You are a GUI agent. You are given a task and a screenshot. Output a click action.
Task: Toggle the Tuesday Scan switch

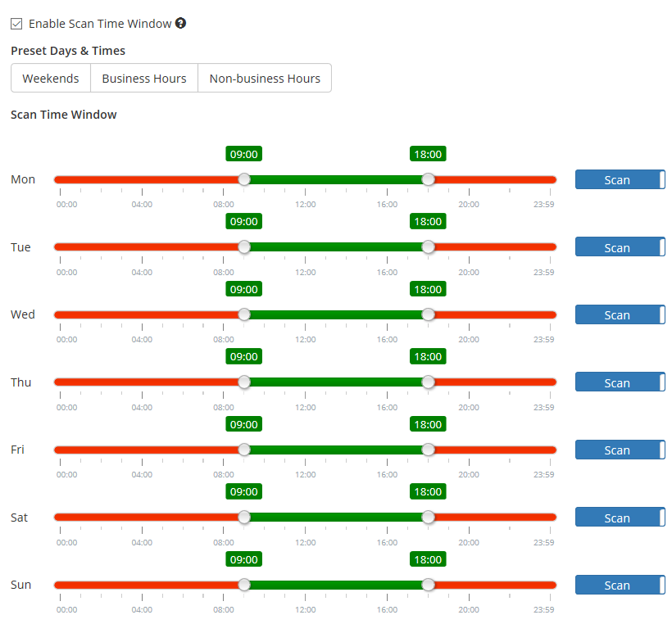pos(620,248)
